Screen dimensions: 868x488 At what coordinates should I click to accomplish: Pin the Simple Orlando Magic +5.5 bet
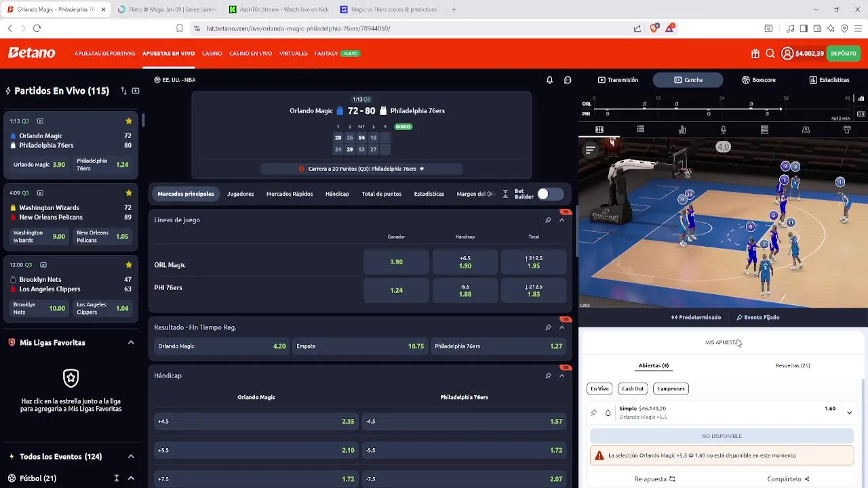[594, 412]
